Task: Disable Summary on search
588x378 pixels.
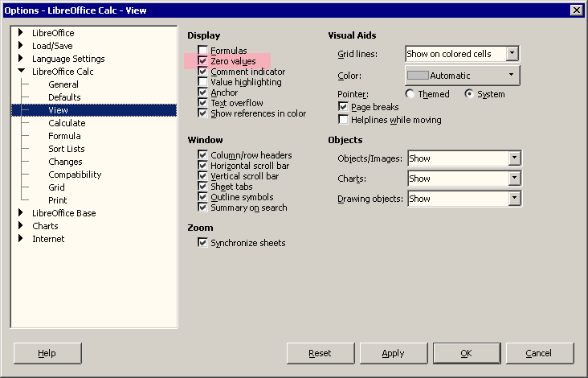Action: (x=203, y=207)
